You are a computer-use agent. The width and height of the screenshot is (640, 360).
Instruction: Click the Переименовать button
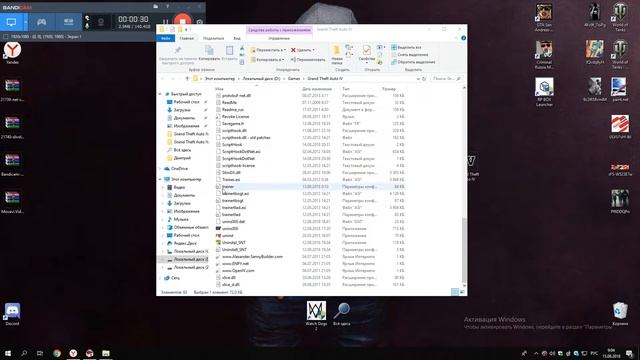point(308,60)
